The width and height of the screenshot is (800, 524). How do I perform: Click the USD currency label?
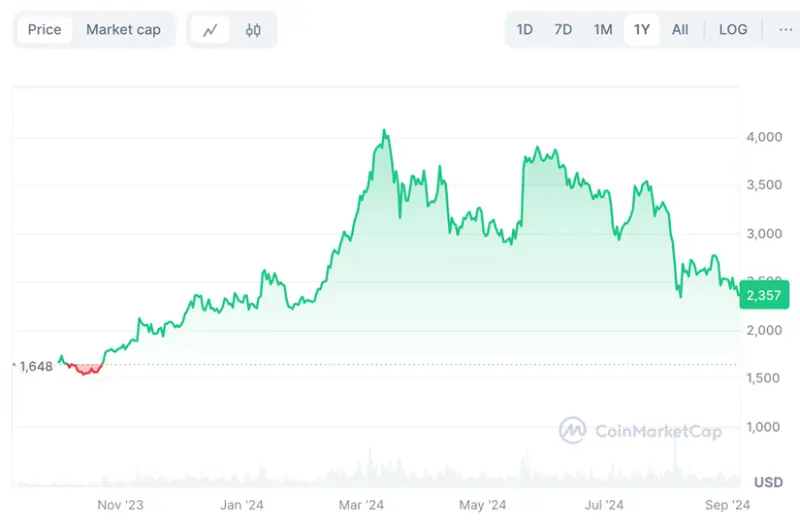pos(768,482)
